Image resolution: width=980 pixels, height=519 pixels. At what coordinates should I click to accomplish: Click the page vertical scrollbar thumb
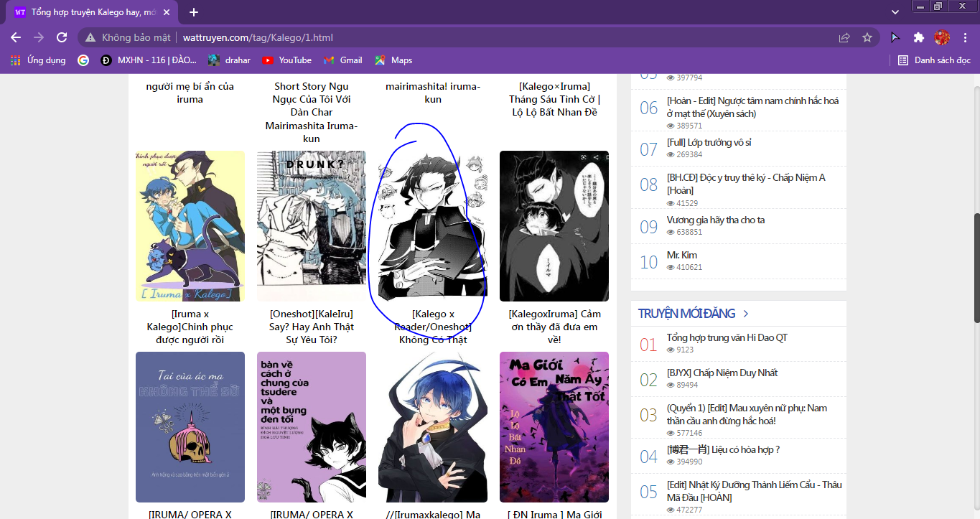pyautogui.click(x=976, y=268)
